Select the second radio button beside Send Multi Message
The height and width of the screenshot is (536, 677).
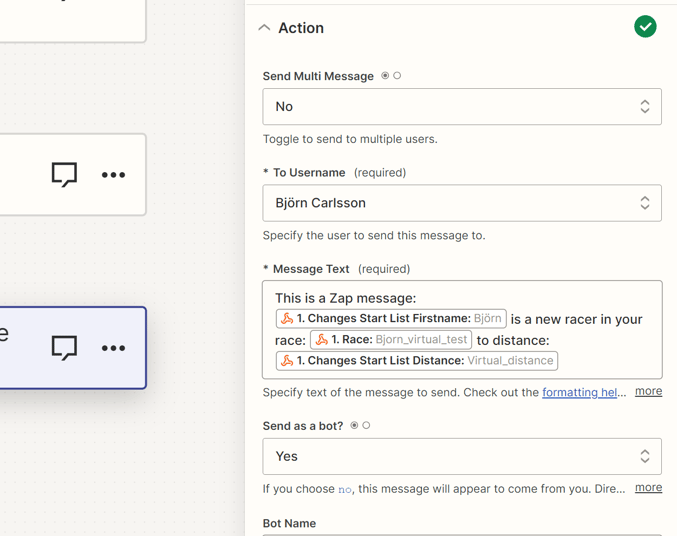point(397,76)
